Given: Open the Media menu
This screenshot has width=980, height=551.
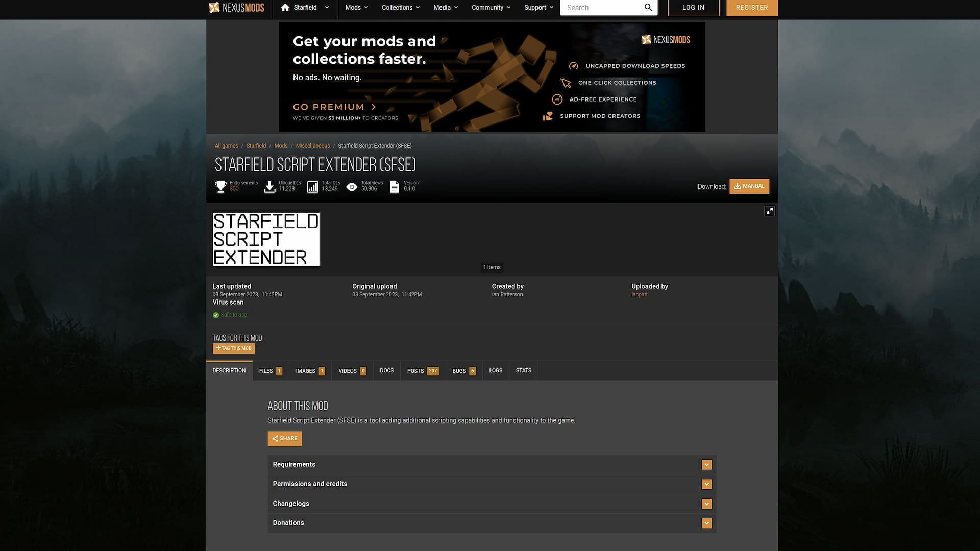Looking at the screenshot, I should point(446,8).
